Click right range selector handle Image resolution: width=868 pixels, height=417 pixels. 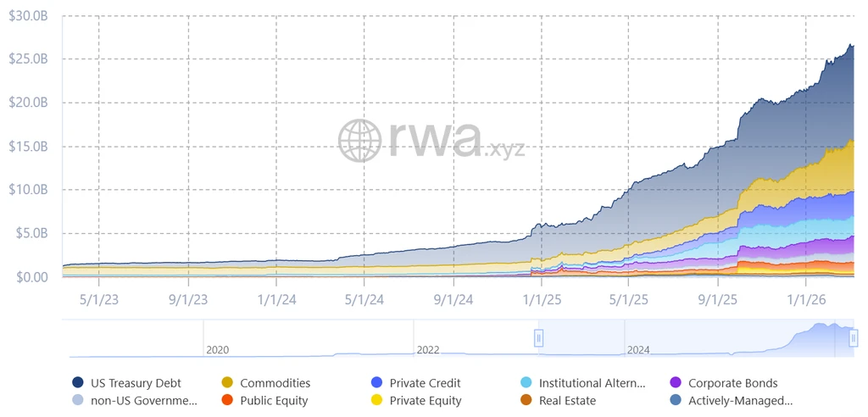[x=854, y=337]
